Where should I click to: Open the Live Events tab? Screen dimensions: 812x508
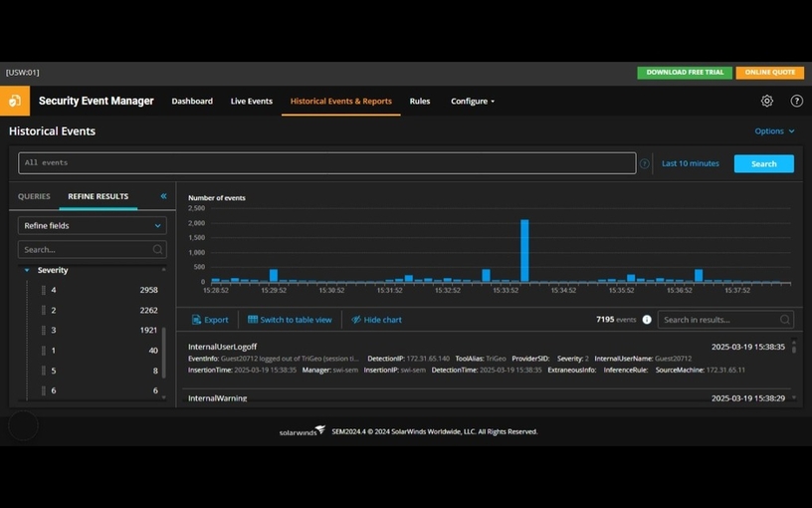(251, 101)
